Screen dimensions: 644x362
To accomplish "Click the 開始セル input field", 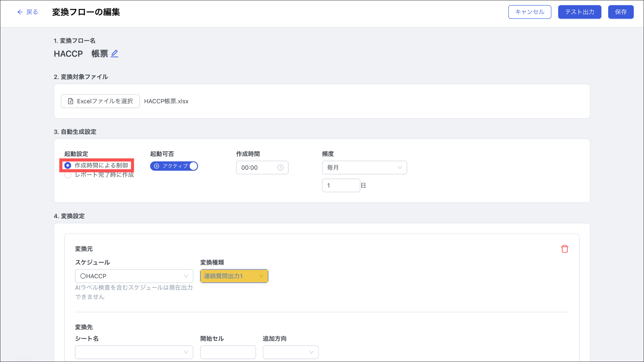I will (x=228, y=352).
